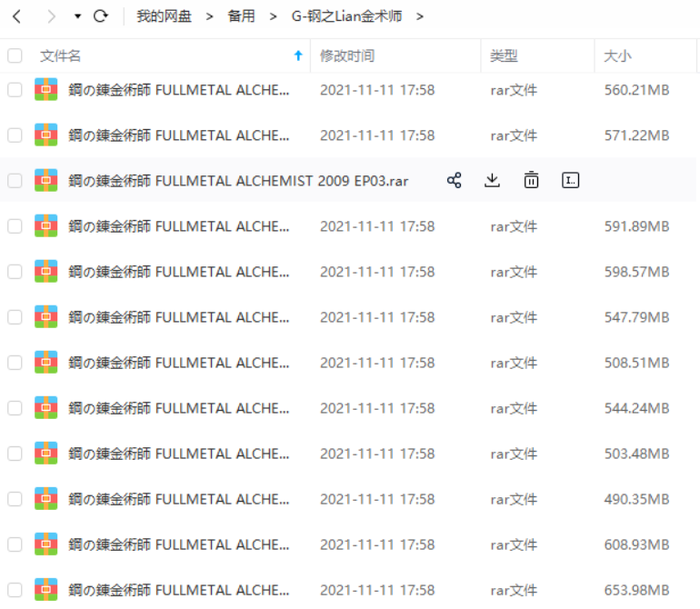700x609 pixels.
Task: Toggle the select-all checkbox in header
Action: tap(15, 55)
